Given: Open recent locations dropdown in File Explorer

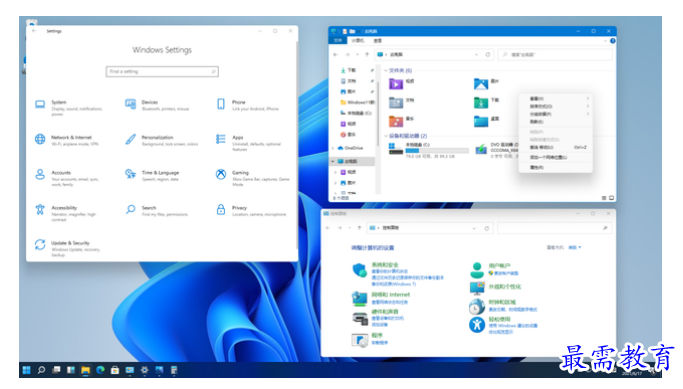Looking at the screenshot, I should click(x=357, y=54).
